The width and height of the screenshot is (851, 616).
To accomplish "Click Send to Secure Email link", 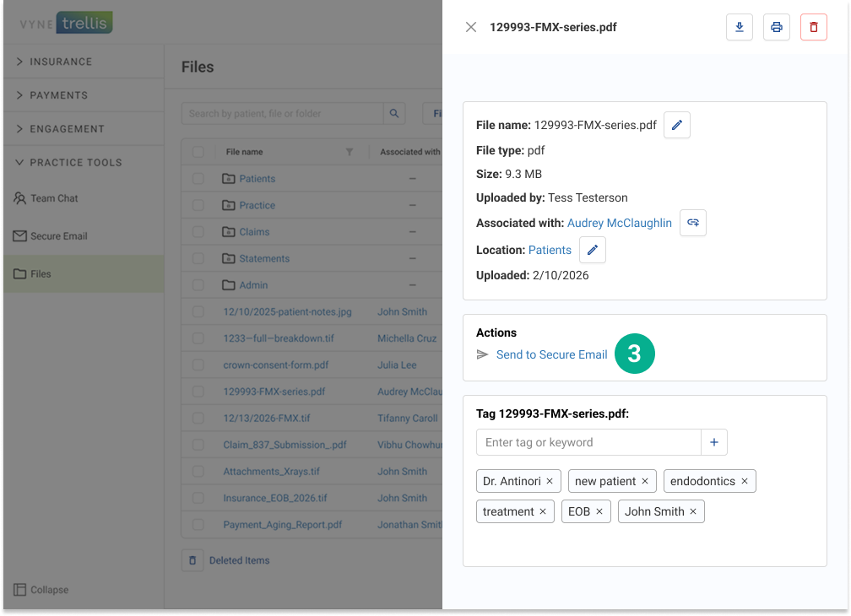I will (x=551, y=354).
